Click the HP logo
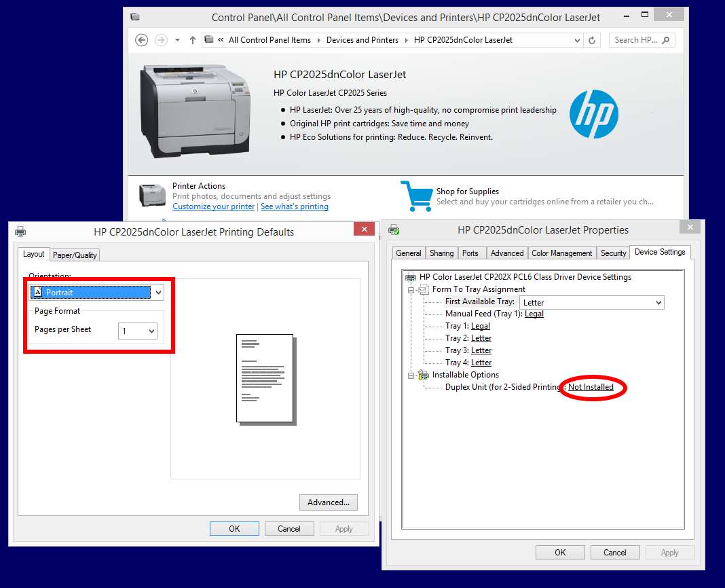725x588 pixels. tap(594, 114)
